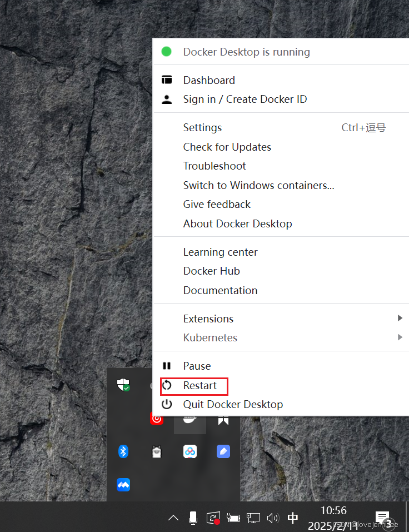Screen dimensions: 409x532
Task: Choose Restart in Docker menu
Action: click(281, 385)
